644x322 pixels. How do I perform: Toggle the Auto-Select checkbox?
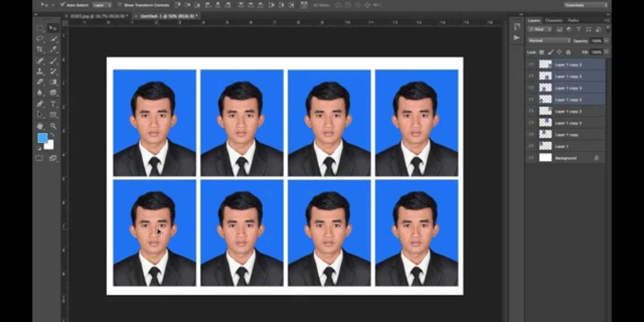[x=63, y=5]
